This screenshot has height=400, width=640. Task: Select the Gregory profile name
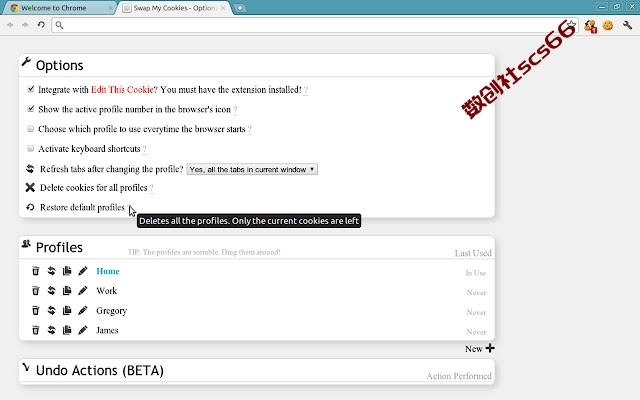pos(111,311)
